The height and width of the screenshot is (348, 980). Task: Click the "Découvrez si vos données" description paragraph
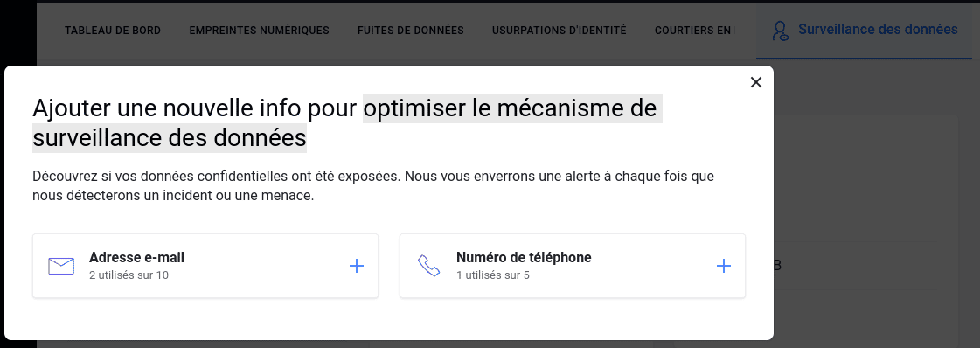pos(373,185)
